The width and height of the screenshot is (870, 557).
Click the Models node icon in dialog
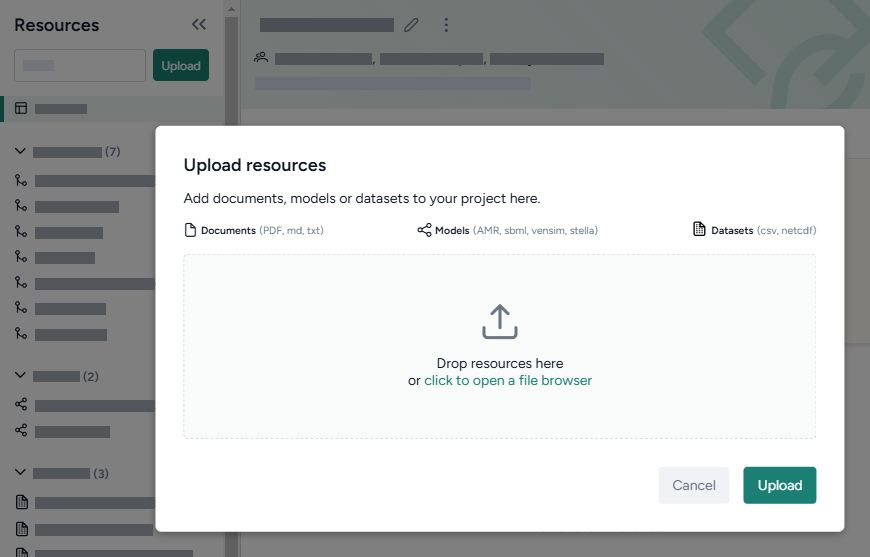coord(424,230)
